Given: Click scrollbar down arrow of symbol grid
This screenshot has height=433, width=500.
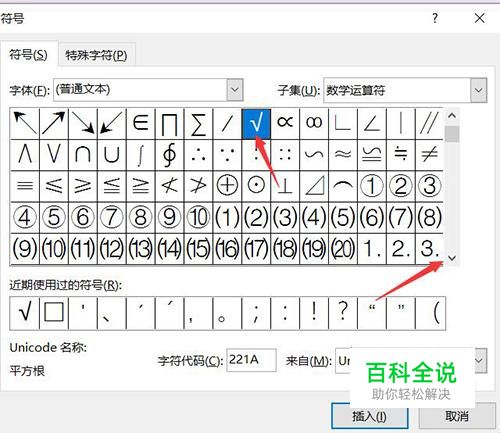Looking at the screenshot, I should 452,258.
